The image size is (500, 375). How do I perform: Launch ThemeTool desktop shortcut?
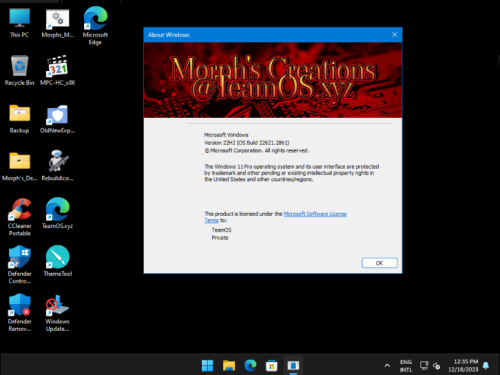pyautogui.click(x=57, y=261)
